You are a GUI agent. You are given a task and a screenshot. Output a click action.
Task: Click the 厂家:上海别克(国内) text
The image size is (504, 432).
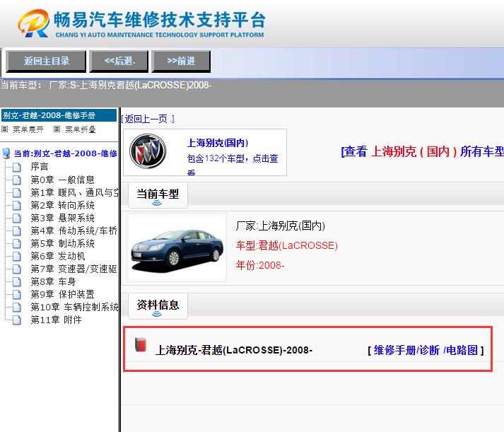click(281, 226)
